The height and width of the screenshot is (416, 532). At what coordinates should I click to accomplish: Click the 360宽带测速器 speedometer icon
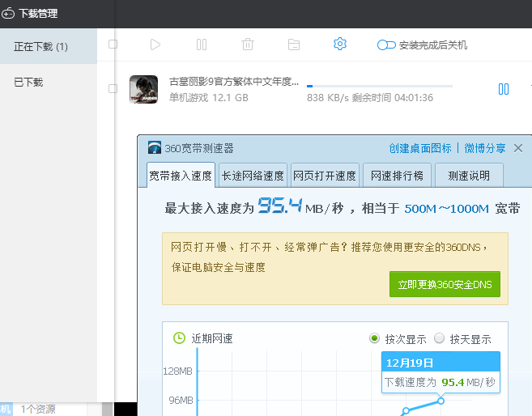[x=155, y=148]
